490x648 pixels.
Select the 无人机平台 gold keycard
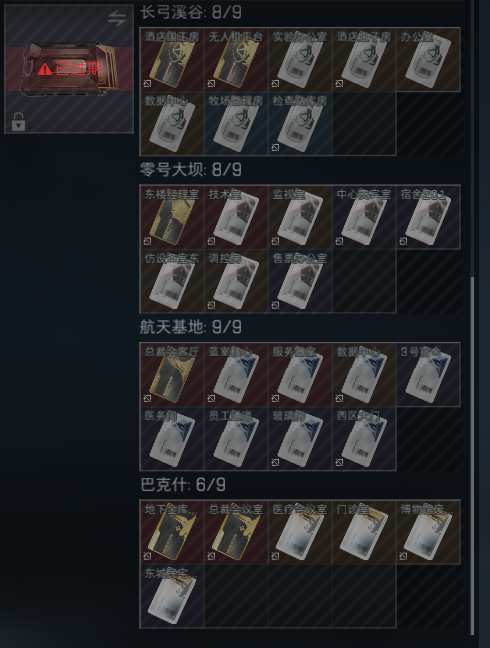coord(236,60)
